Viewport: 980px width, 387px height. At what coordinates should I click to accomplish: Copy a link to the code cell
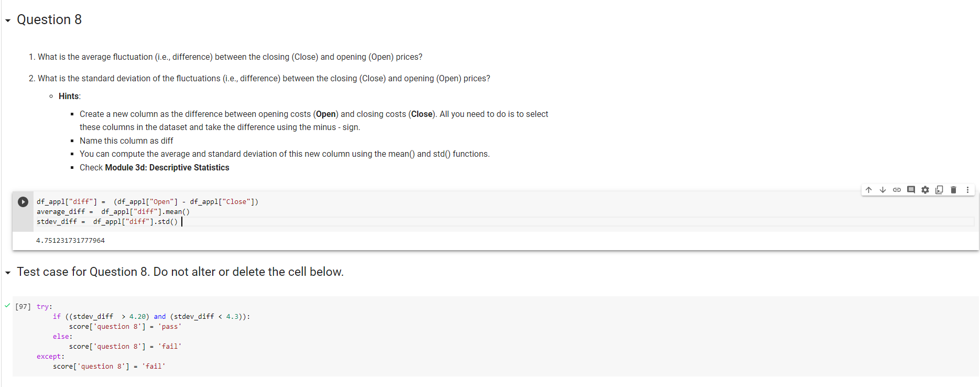(x=897, y=189)
